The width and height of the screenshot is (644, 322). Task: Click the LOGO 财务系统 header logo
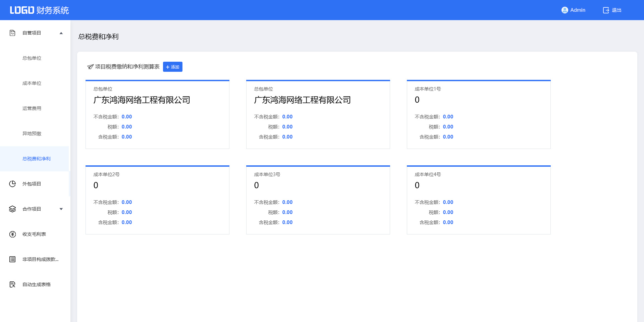coord(39,10)
